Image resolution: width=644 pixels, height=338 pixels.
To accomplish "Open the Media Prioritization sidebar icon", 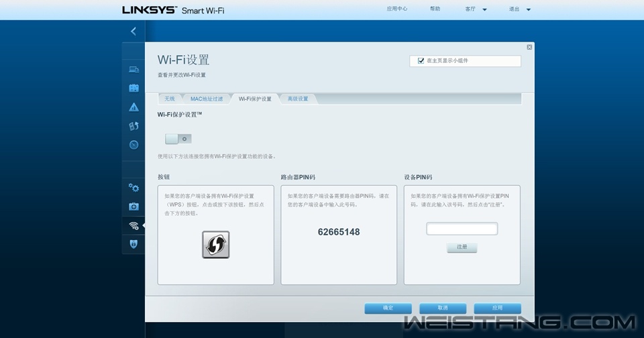I will point(133,125).
